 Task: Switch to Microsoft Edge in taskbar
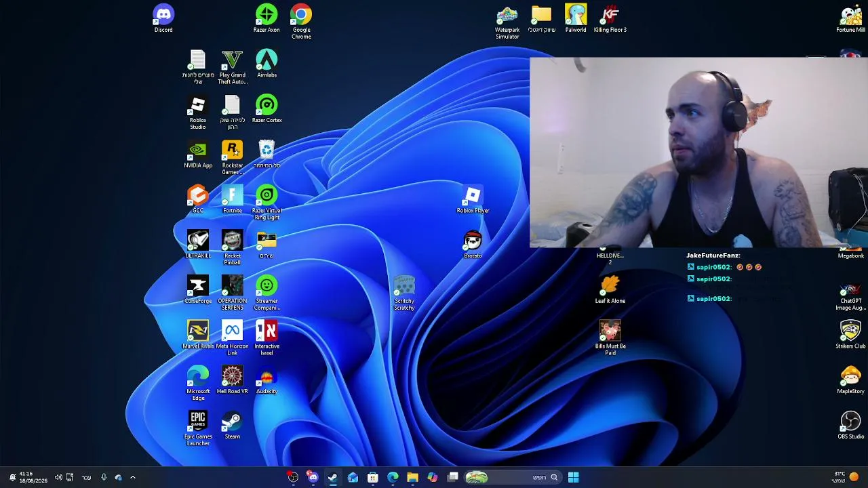(393, 477)
